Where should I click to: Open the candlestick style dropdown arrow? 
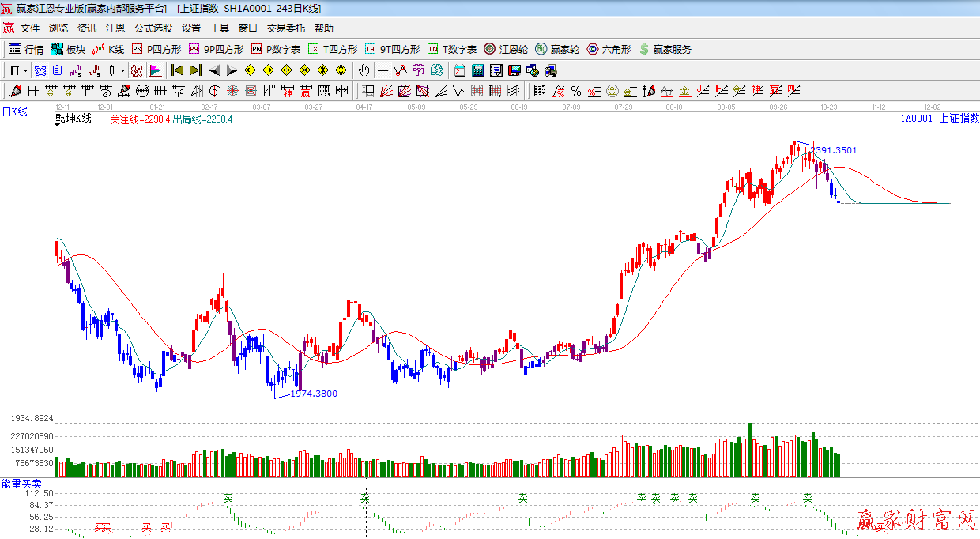pyautogui.click(x=122, y=70)
